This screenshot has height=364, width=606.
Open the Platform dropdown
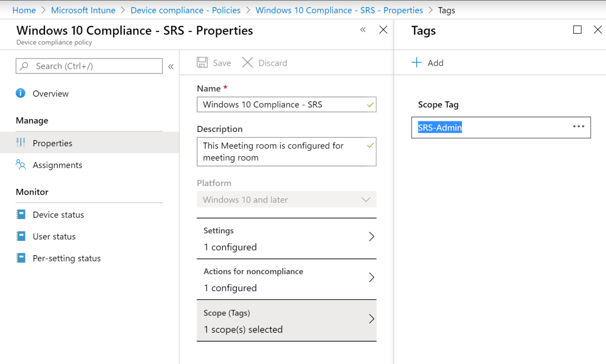point(286,200)
